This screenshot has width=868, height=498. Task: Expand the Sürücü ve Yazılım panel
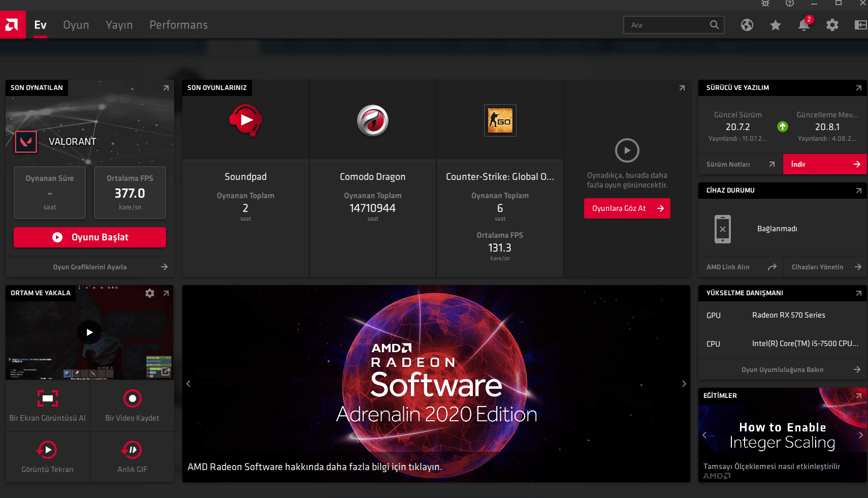pos(859,88)
